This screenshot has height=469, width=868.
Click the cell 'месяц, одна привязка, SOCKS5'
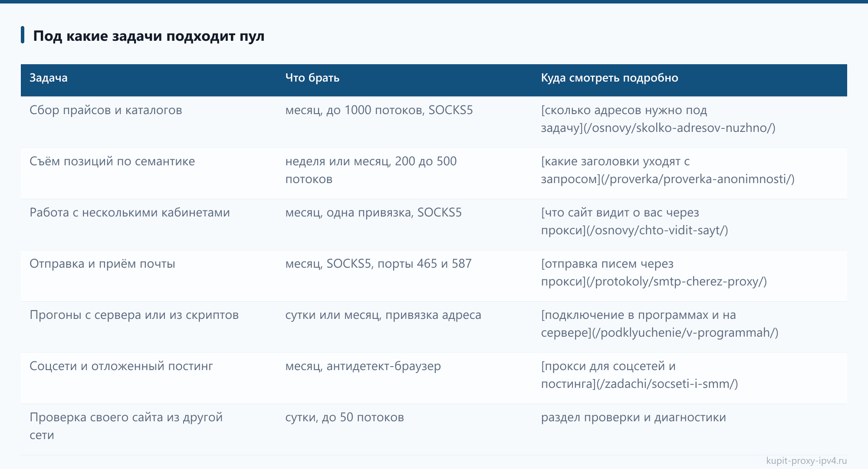point(404,224)
